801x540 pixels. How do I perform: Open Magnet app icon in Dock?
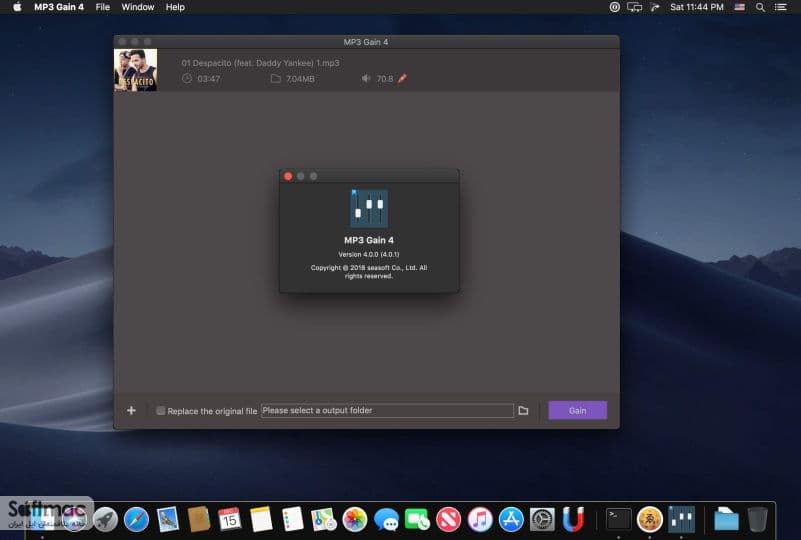point(573,520)
